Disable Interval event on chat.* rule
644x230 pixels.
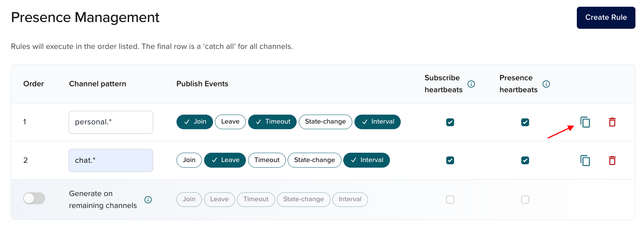366,160
